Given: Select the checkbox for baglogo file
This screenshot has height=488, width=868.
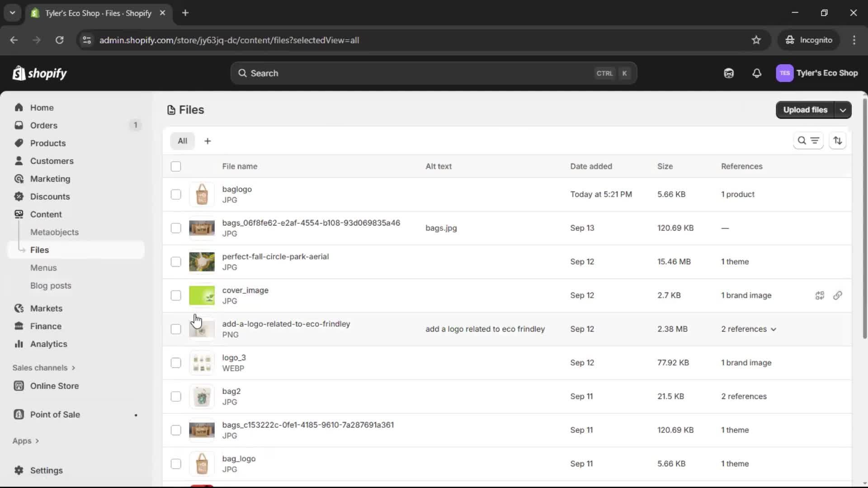Looking at the screenshot, I should tap(176, 194).
